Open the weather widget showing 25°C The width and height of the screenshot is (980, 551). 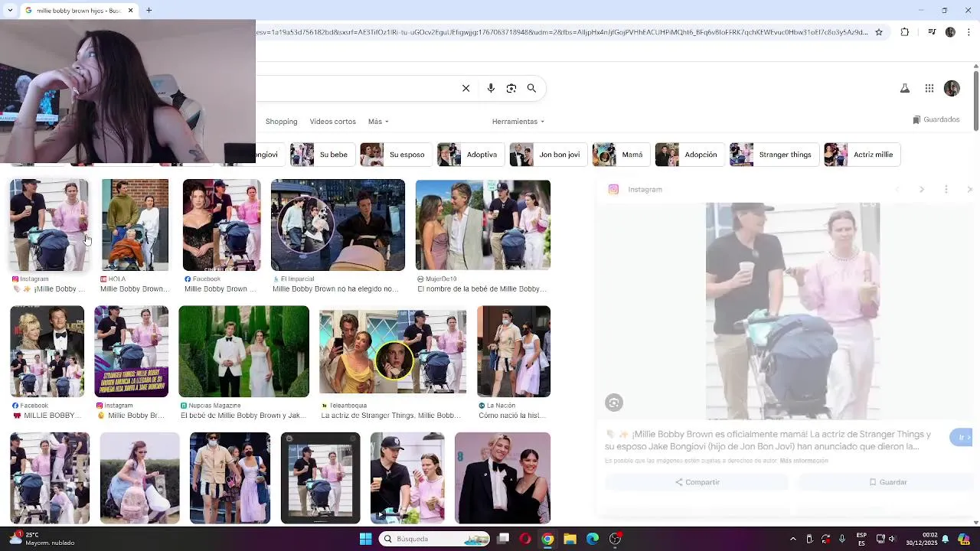coord(42,539)
